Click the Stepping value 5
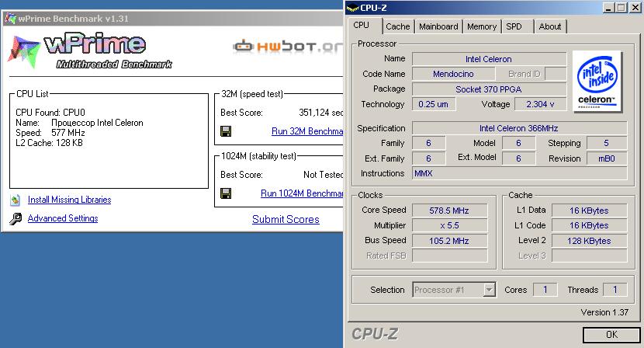 tap(607, 143)
